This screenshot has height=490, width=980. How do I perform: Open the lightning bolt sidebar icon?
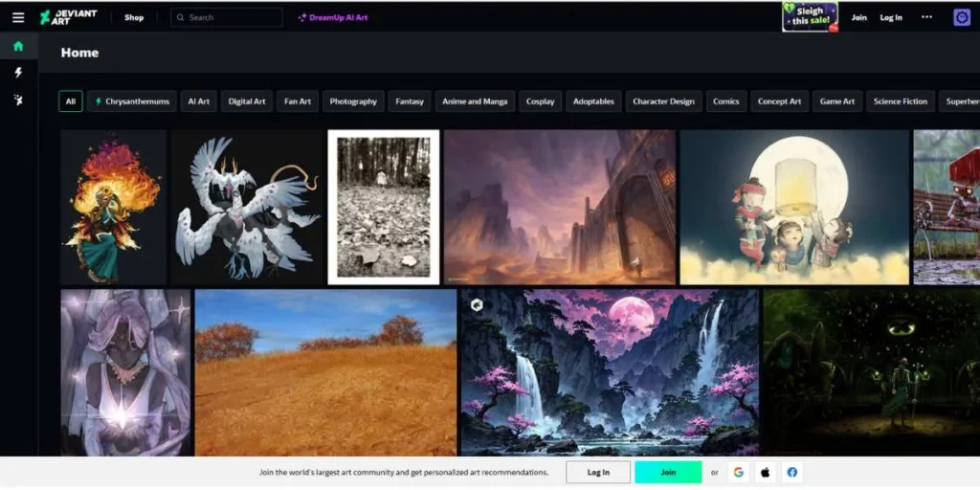[18, 73]
